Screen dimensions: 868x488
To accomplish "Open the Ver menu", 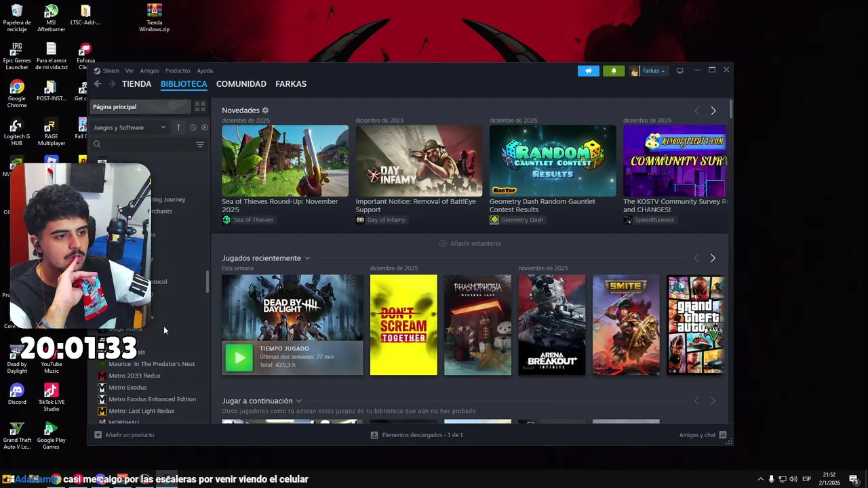I will [130, 70].
